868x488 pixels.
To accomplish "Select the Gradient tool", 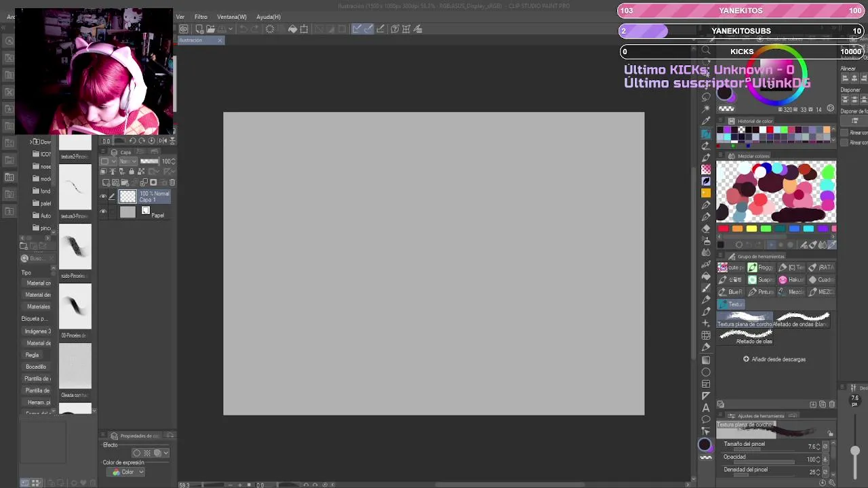I will (706, 360).
